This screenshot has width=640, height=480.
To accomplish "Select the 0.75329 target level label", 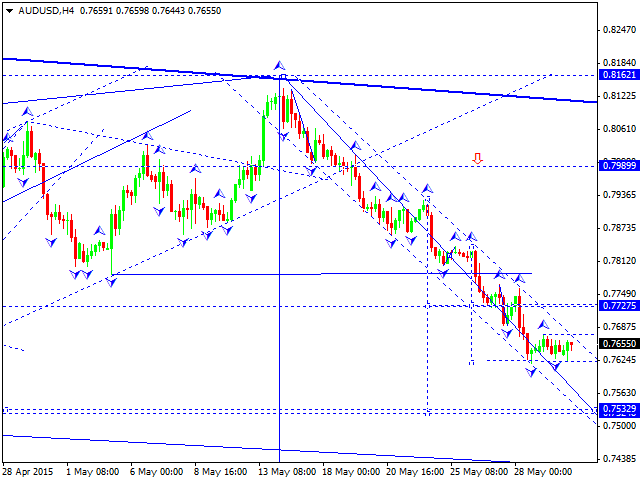I will (619, 409).
